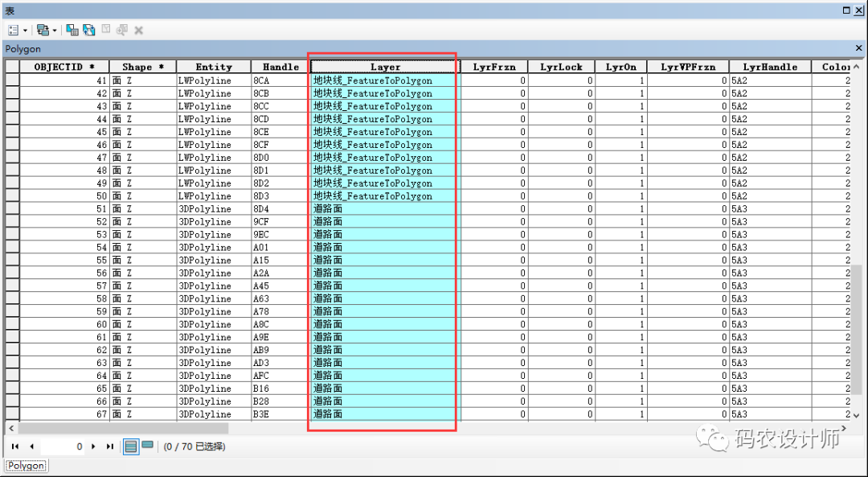Toggle Show all records view
The width and height of the screenshot is (868, 477).
click(x=131, y=446)
